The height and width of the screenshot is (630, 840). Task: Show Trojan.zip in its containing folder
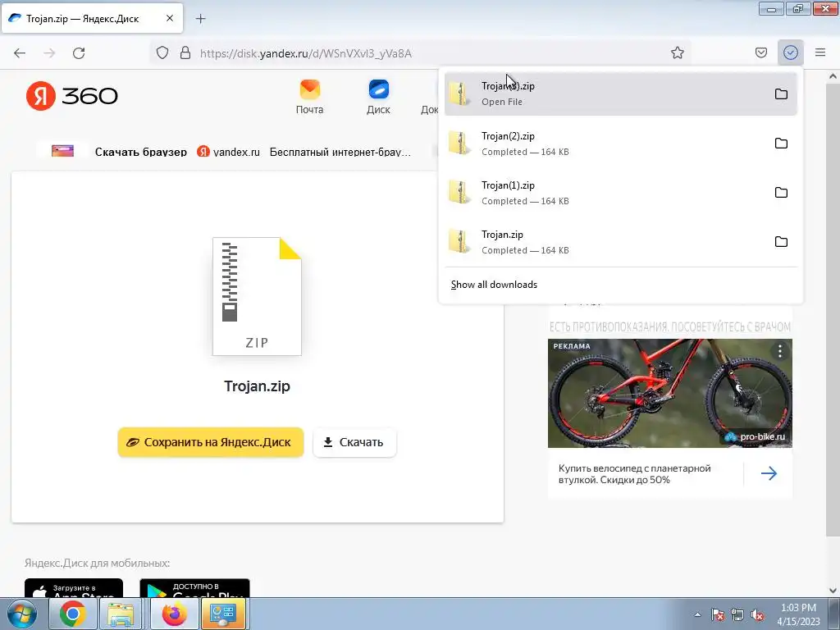click(781, 242)
